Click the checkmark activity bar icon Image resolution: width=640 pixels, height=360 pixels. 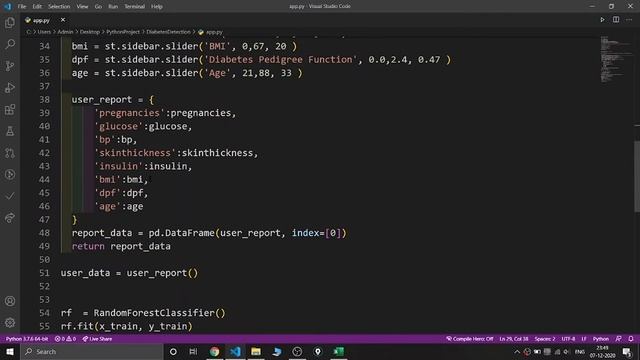coord(10,196)
